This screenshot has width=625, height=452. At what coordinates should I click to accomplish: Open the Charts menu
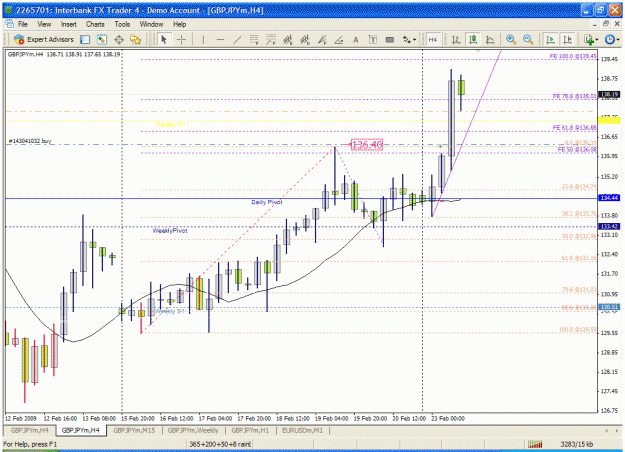click(95, 24)
